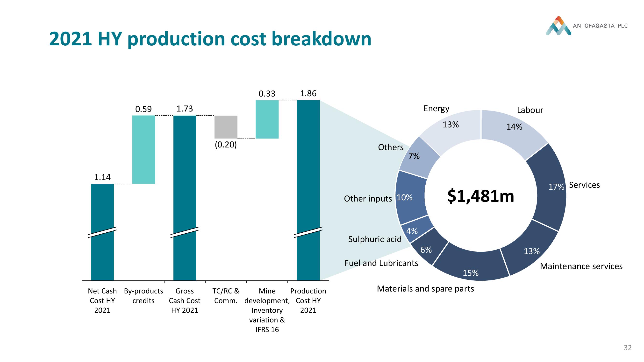Select the Sulphuric acid 4% segment
Screen dimensions: 644x362
click(x=417, y=229)
